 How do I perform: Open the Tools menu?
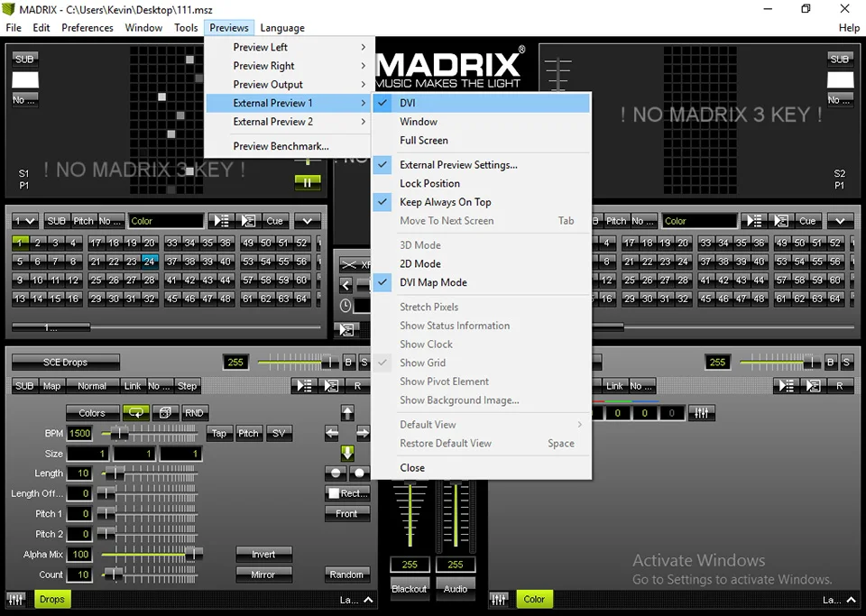coord(186,27)
